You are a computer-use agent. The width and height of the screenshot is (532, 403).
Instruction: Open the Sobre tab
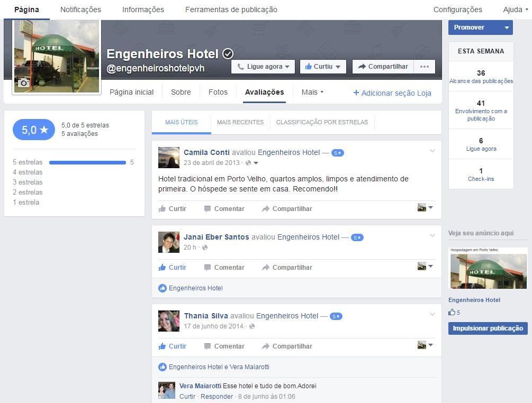pos(181,92)
